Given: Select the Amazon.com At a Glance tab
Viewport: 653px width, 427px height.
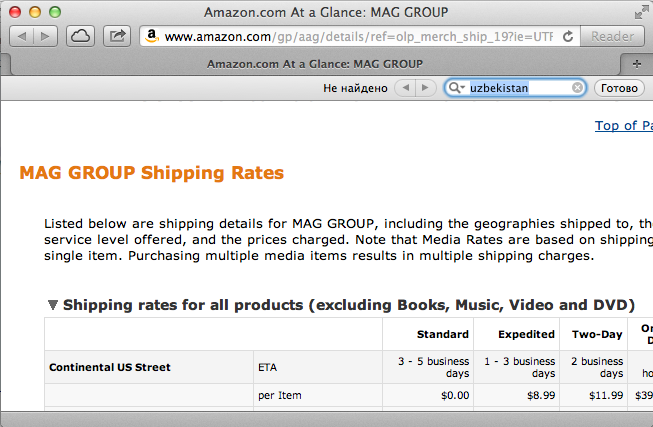Looking at the screenshot, I should (315, 64).
